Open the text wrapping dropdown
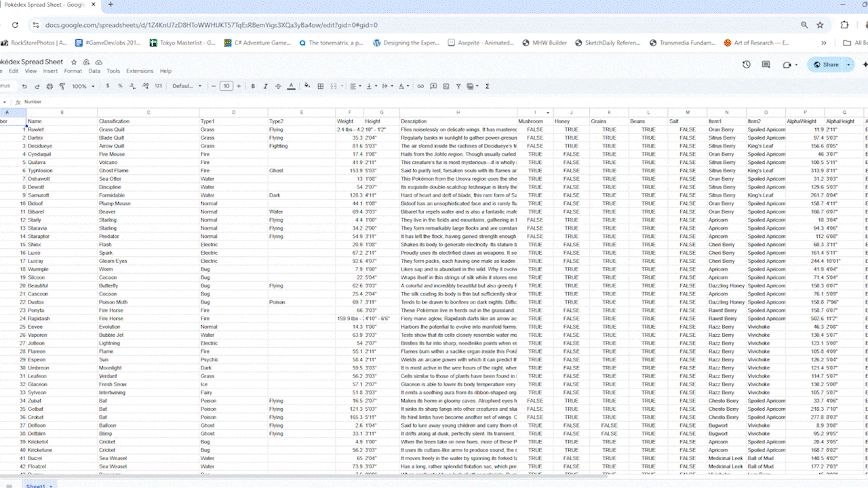The width and height of the screenshot is (868, 488). pyautogui.click(x=388, y=86)
